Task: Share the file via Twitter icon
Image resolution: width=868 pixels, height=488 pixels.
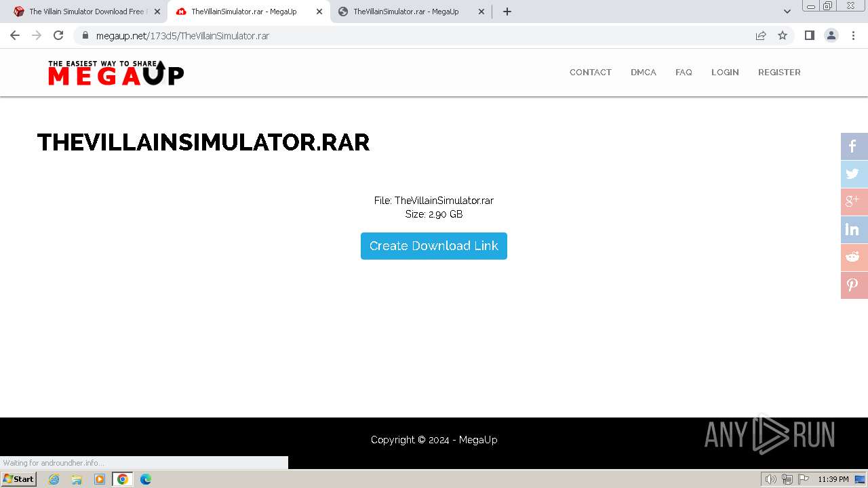Action: coord(854,174)
